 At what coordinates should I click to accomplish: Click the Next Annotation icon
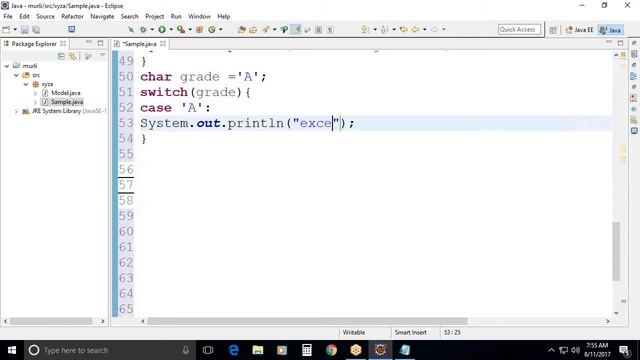pos(365,29)
